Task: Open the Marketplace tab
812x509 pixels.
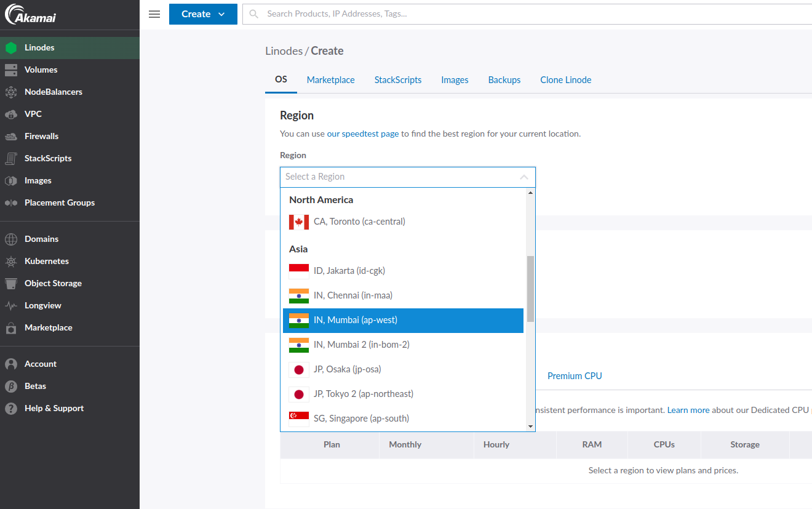Action: (330, 79)
